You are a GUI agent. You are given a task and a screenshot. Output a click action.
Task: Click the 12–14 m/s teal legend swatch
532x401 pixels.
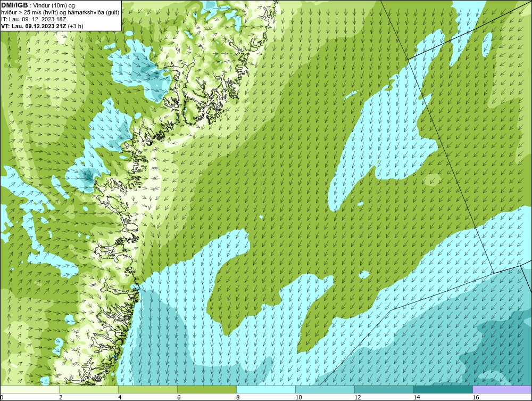coord(384,389)
